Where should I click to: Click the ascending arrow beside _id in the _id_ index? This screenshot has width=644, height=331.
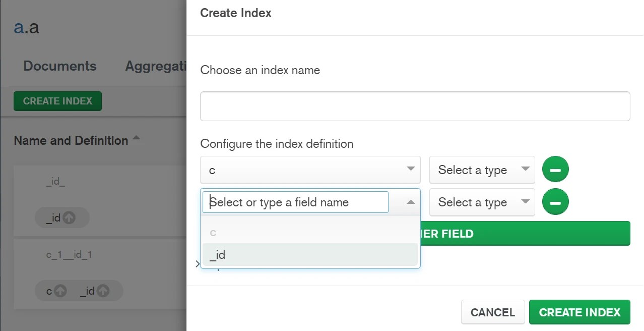point(70,218)
